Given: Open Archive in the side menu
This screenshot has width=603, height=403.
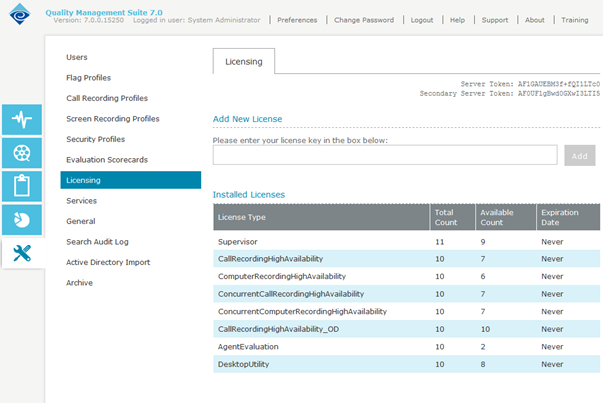Looking at the screenshot, I should (79, 283).
